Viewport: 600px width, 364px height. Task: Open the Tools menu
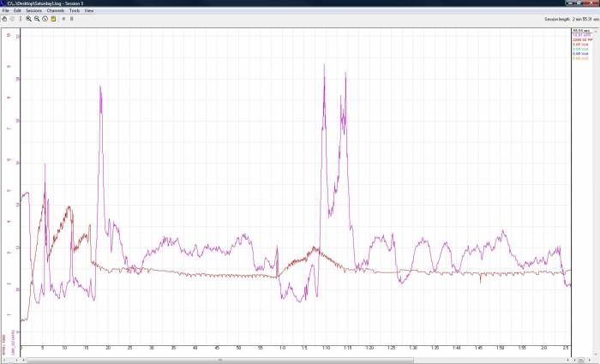[x=74, y=10]
